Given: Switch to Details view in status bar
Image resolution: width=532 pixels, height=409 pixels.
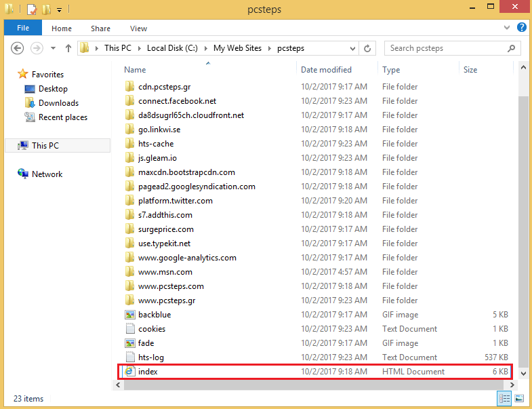Looking at the screenshot, I should click(504, 398).
